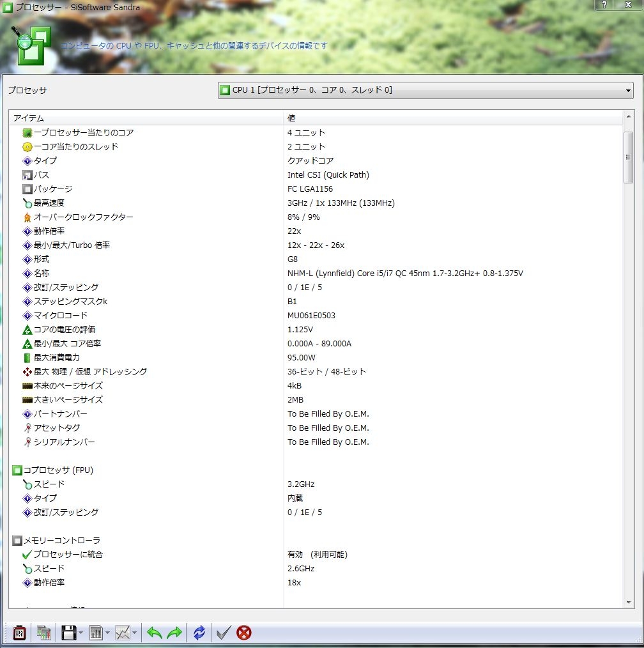
Task: Click the value 'B1' in ステッピングマスク row
Action: [x=292, y=301]
